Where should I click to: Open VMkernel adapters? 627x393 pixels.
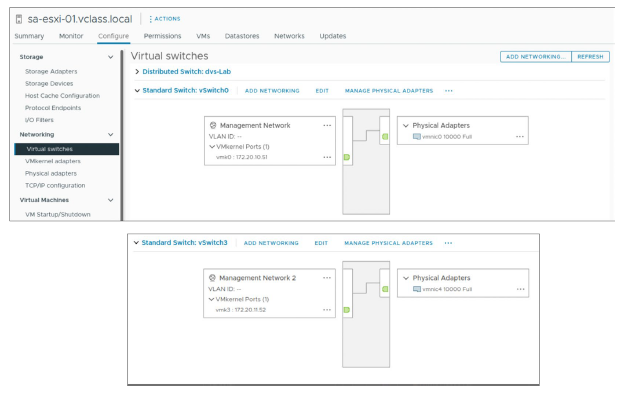[53, 161]
